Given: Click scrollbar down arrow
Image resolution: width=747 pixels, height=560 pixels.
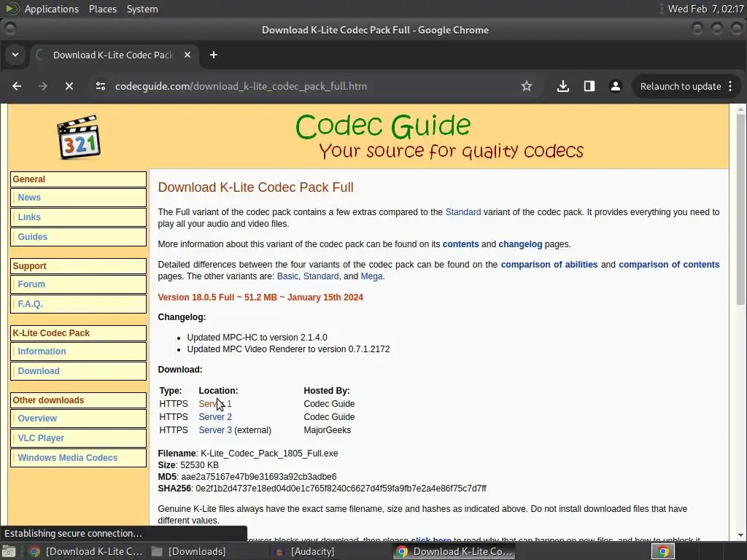Looking at the screenshot, I should [x=740, y=535].
